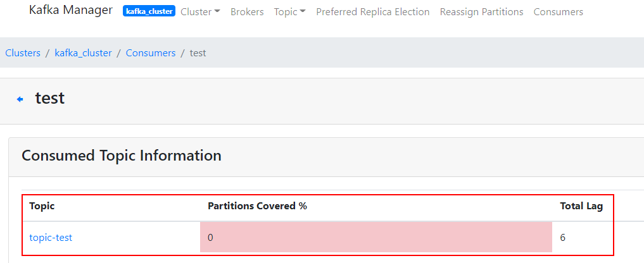Navigate to Clusters breadcrumb link
The image size is (644, 263).
tap(23, 53)
